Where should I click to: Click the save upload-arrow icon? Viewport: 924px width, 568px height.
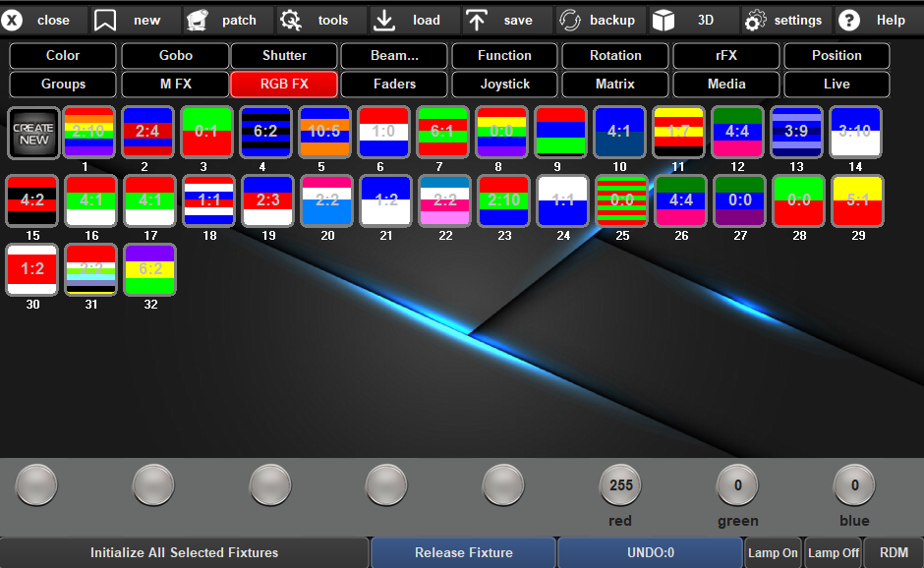click(477, 20)
